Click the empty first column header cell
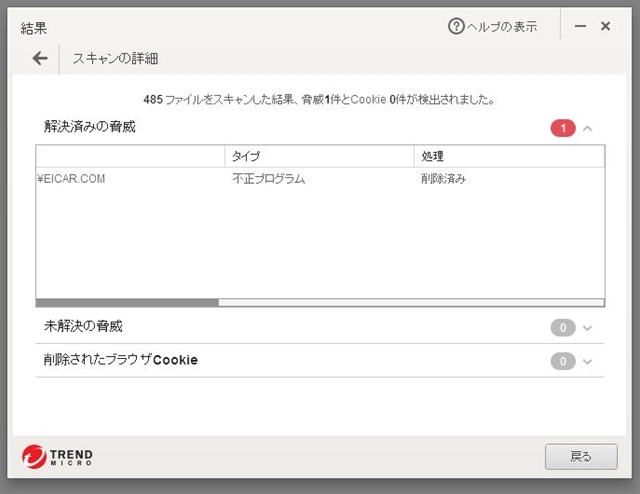 pyautogui.click(x=130, y=156)
